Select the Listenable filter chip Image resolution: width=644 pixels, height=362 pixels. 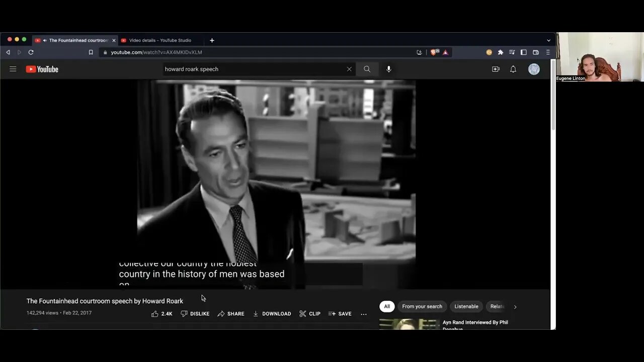point(466,306)
